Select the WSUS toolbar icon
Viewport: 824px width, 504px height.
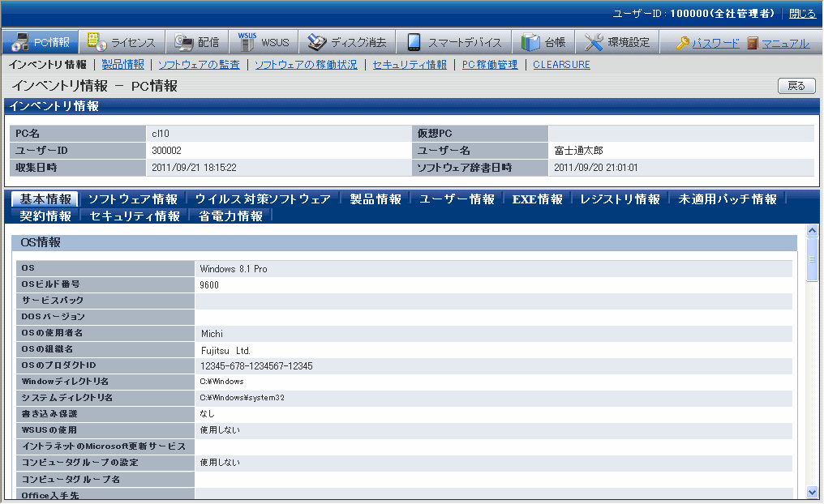[247, 42]
